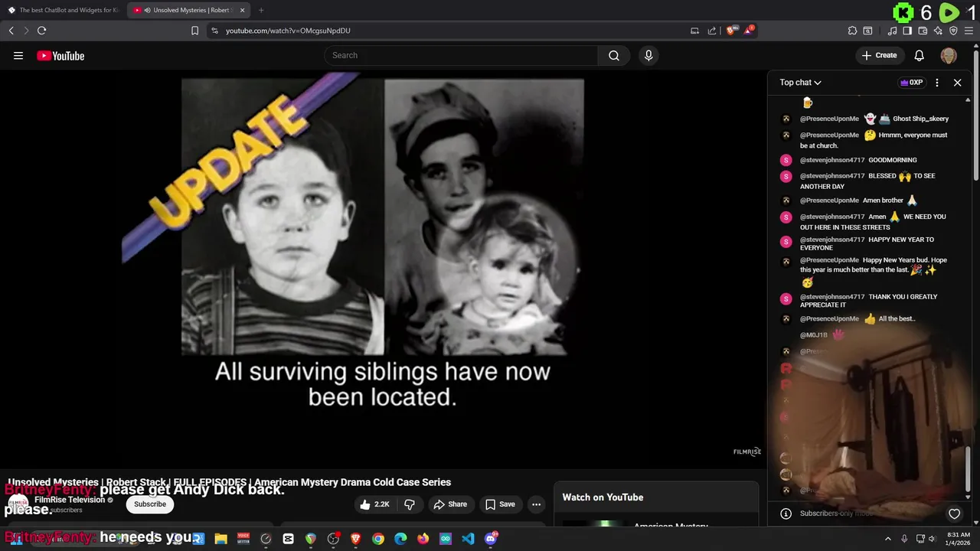Click the video player frame
Viewport: 980px width, 551px height.
383,268
